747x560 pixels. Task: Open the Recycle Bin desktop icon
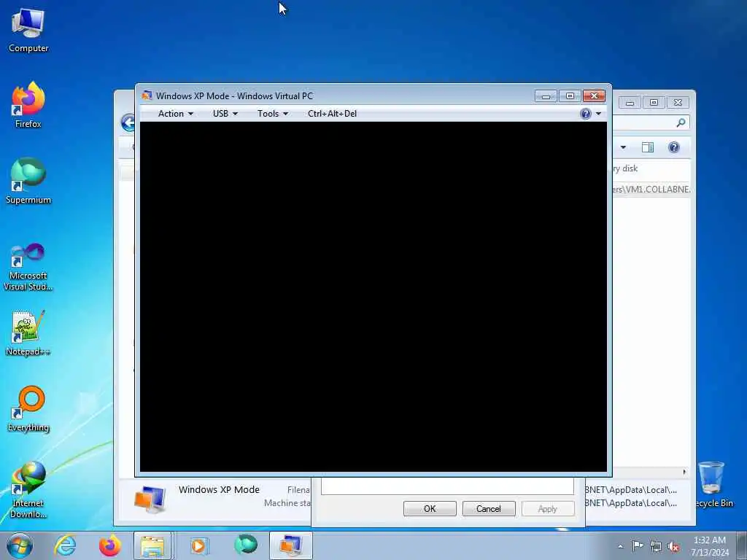(713, 484)
